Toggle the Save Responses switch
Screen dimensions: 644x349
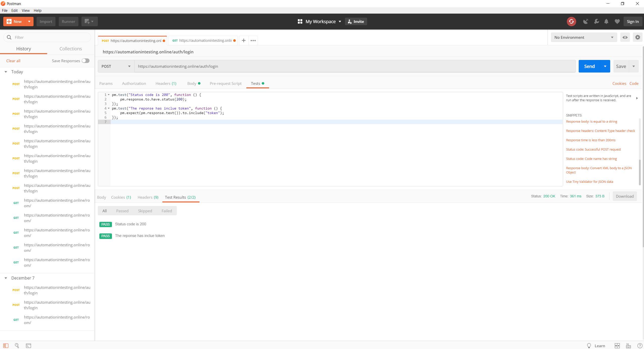tap(86, 61)
